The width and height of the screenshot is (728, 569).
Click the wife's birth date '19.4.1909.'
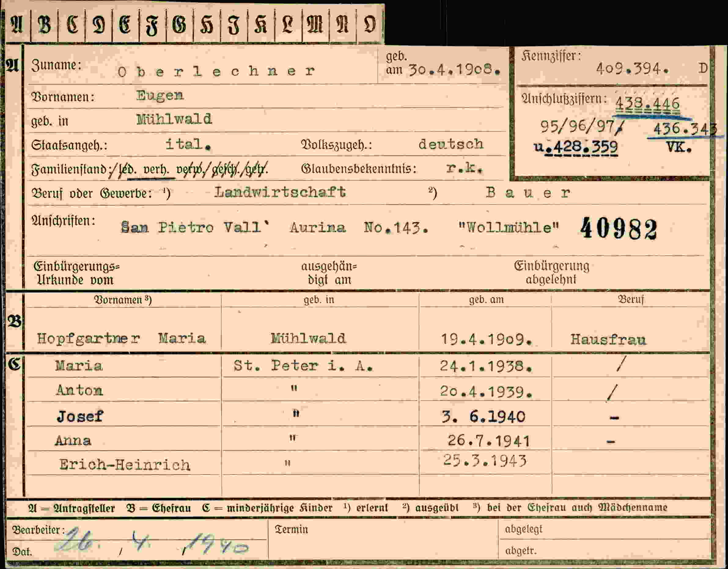click(486, 340)
